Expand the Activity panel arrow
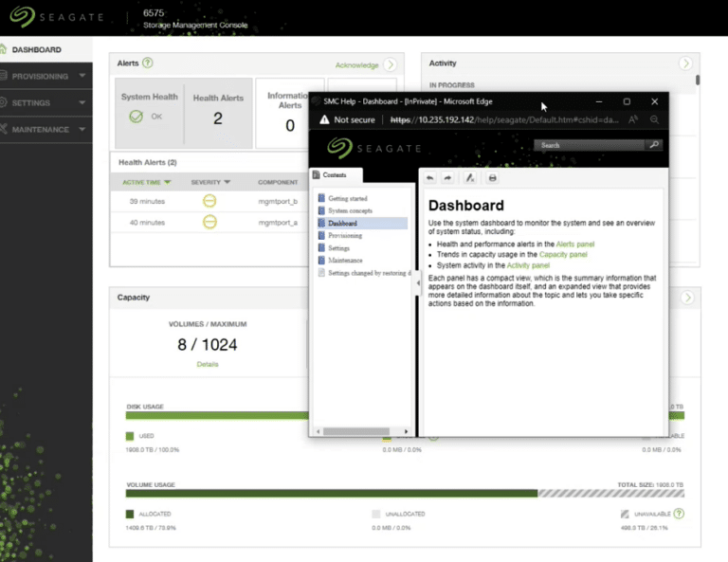The image size is (728, 562). point(685,63)
